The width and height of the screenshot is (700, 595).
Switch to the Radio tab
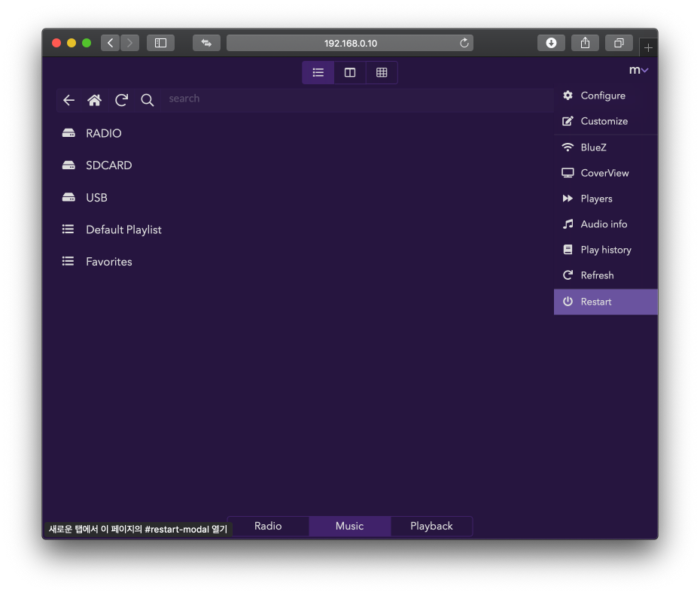(268, 526)
